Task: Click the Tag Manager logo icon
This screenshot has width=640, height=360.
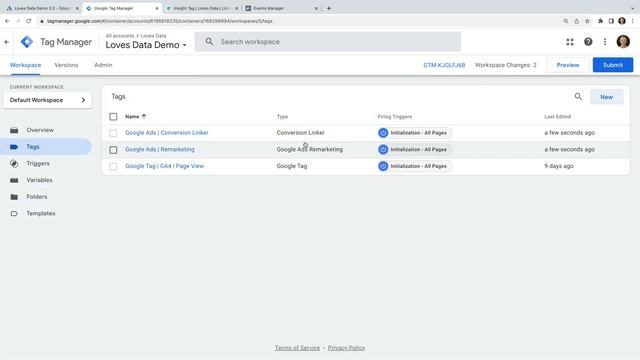Action: click(27, 42)
